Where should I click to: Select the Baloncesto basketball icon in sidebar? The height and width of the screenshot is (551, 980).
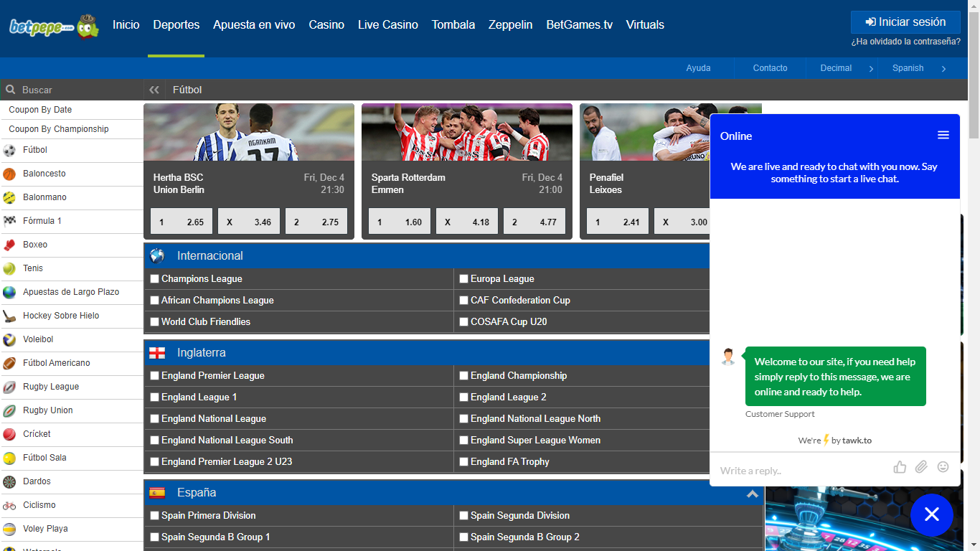(x=9, y=174)
